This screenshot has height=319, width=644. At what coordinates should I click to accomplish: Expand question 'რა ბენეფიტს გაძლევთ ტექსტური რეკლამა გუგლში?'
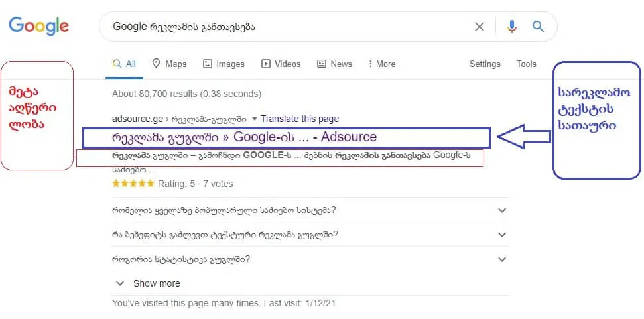click(310, 235)
